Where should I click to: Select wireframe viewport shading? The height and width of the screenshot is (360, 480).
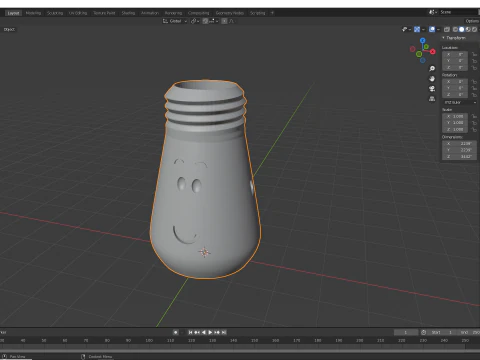point(455,29)
